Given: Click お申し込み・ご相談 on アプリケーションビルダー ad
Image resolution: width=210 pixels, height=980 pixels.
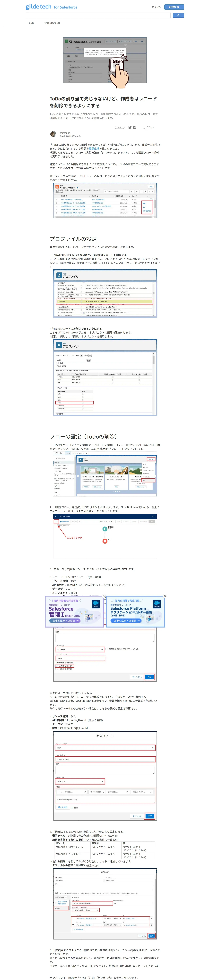Looking at the screenshot, I should [126, 621].
